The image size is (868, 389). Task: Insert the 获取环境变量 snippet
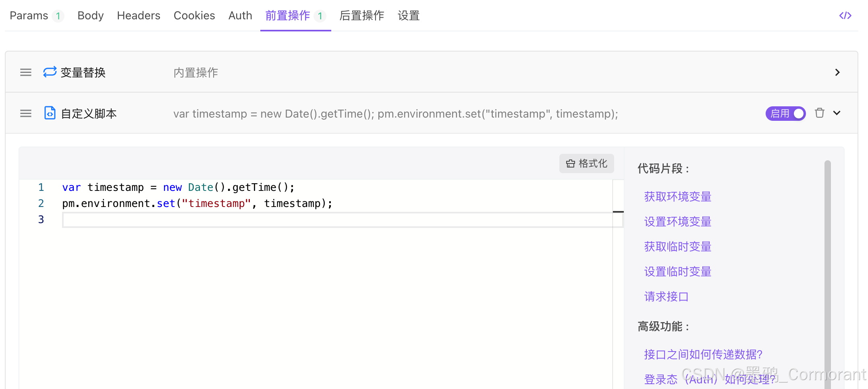coord(678,197)
